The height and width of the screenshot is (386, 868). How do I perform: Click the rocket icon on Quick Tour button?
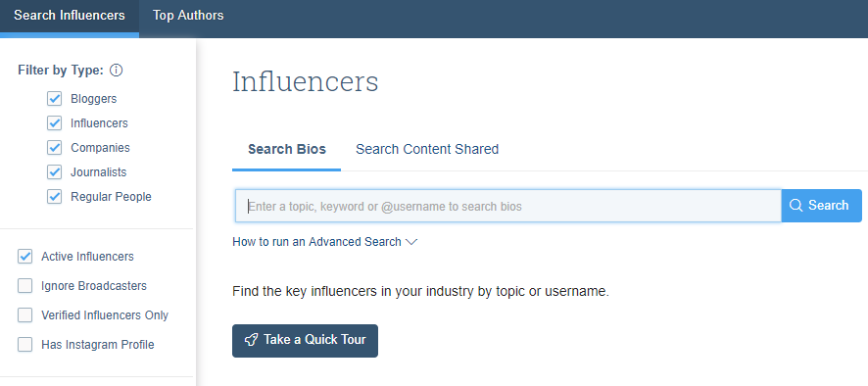[x=251, y=340]
